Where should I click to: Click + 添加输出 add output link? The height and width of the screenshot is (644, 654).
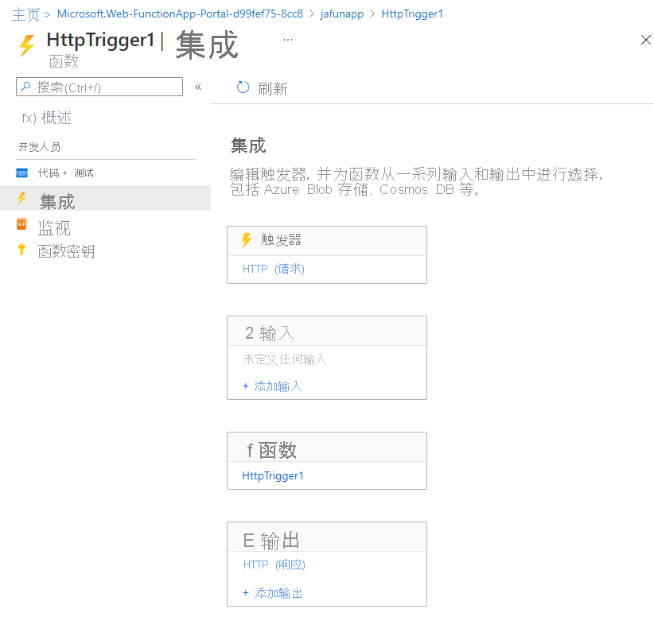(x=273, y=593)
